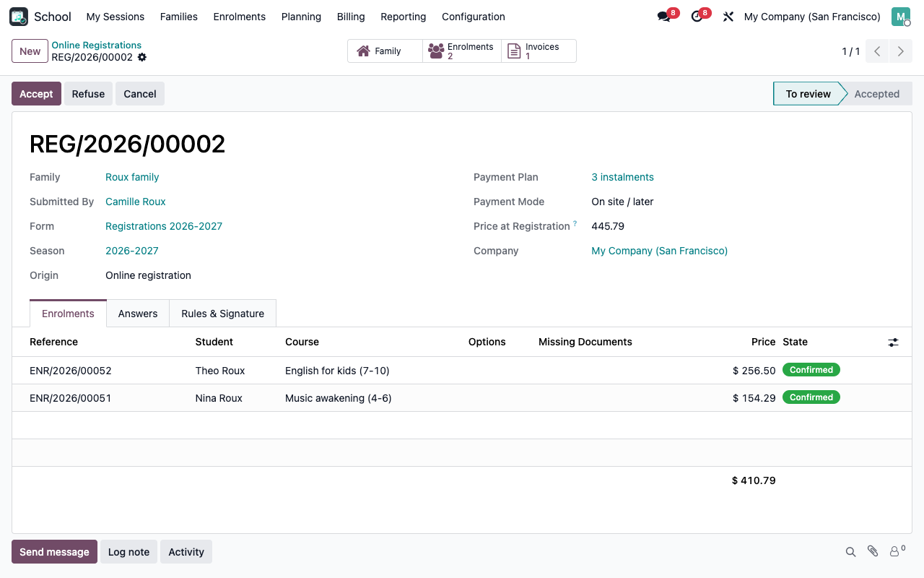Open the Families menu
The image size is (924, 578).
click(x=179, y=17)
